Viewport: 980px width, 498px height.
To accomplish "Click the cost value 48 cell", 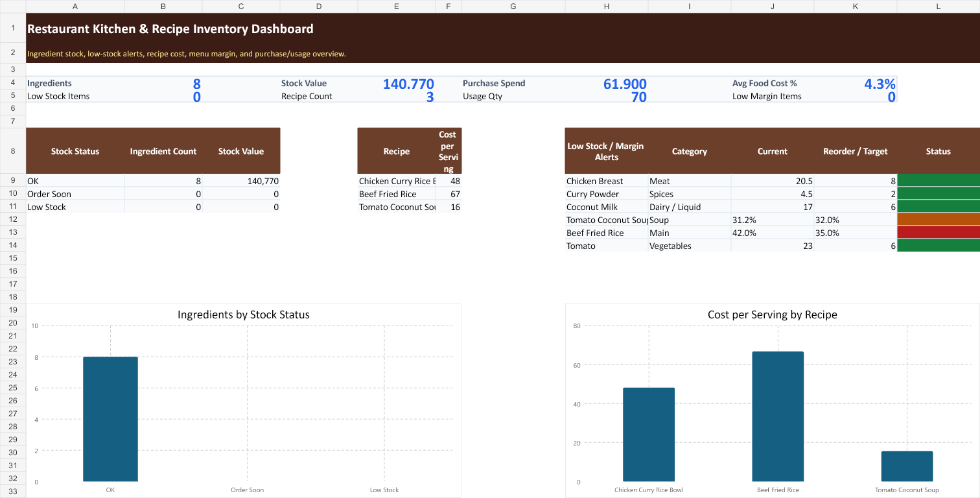I will [x=449, y=181].
